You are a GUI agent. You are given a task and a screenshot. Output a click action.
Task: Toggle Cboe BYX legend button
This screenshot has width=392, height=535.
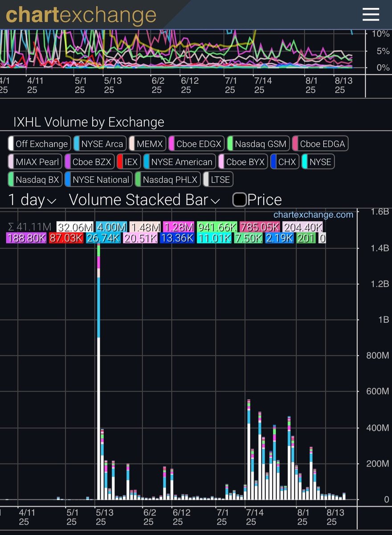(243, 161)
